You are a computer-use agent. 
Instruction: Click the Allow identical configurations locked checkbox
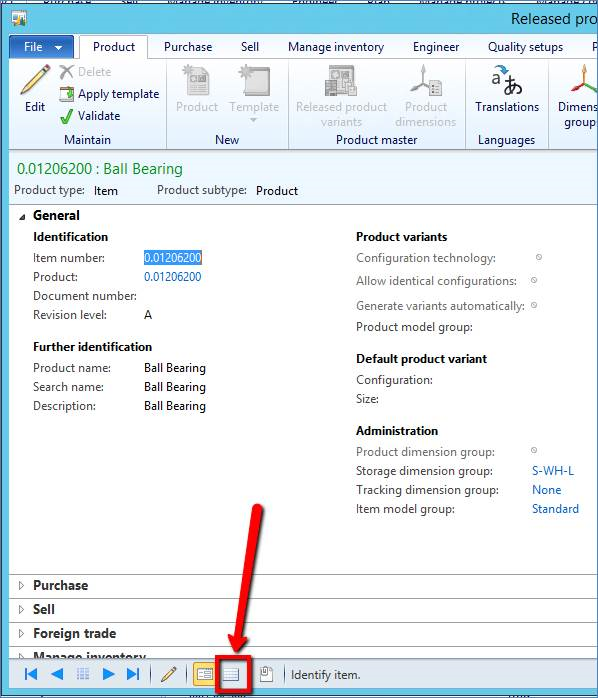tap(533, 280)
